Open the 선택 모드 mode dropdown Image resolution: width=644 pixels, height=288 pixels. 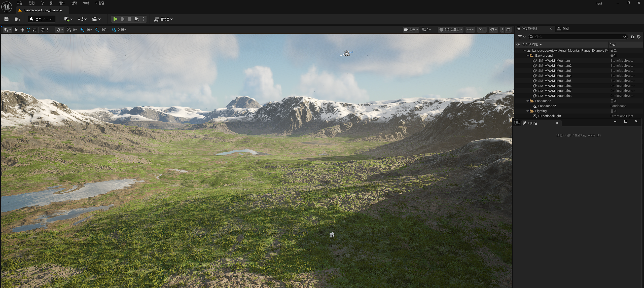click(x=42, y=19)
